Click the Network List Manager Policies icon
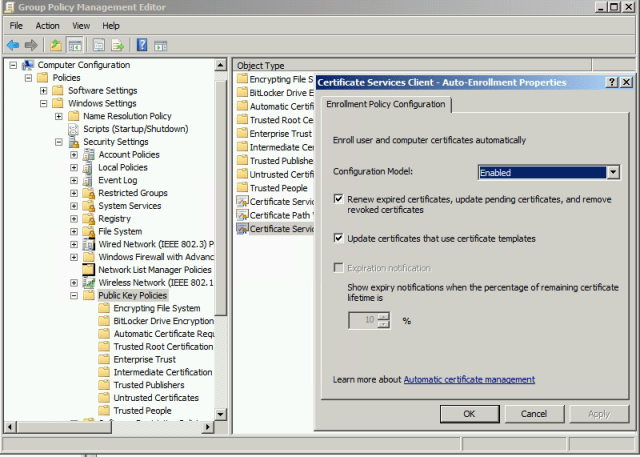The height and width of the screenshot is (457, 640). (88, 270)
